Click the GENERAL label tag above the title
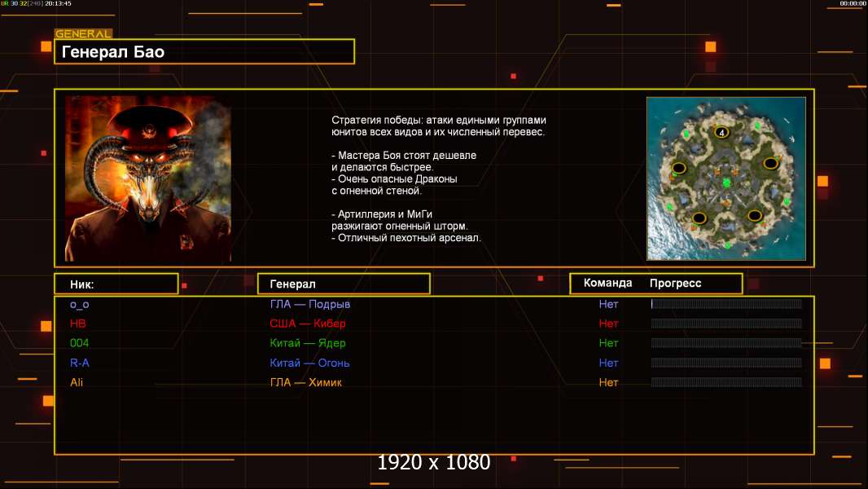 pos(84,33)
